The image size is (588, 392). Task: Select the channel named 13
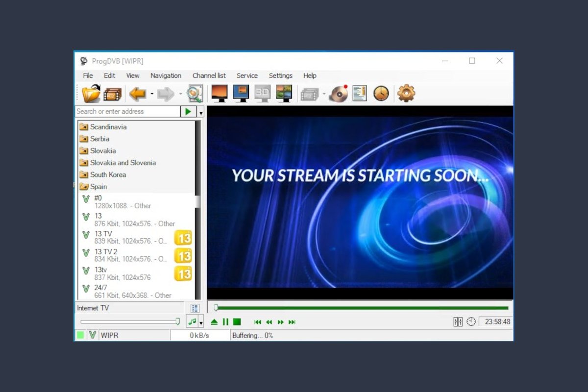136,220
